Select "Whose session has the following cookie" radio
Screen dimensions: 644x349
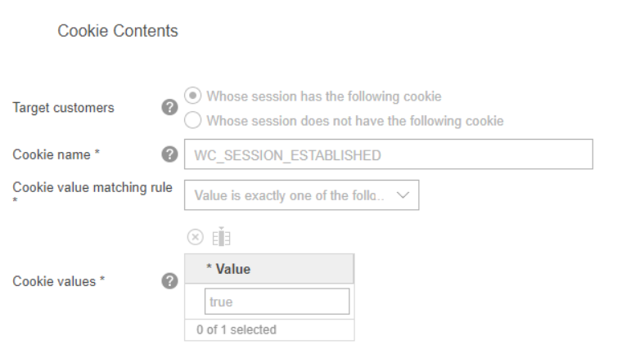(x=193, y=96)
